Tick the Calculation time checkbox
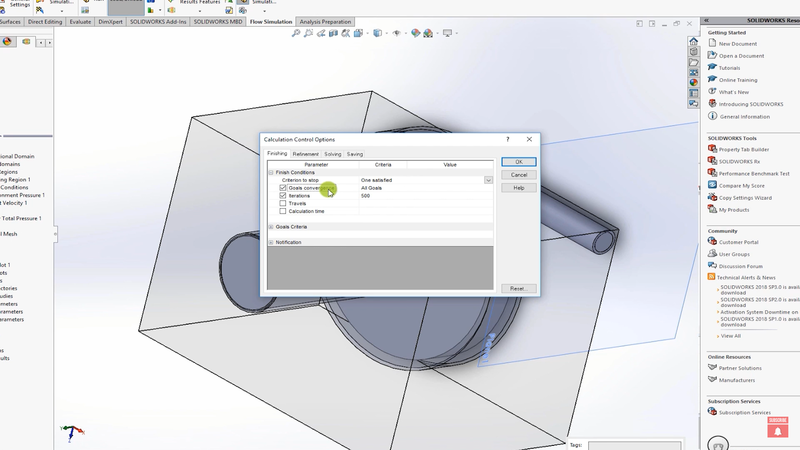This screenshot has height=450, width=800. pyautogui.click(x=283, y=211)
